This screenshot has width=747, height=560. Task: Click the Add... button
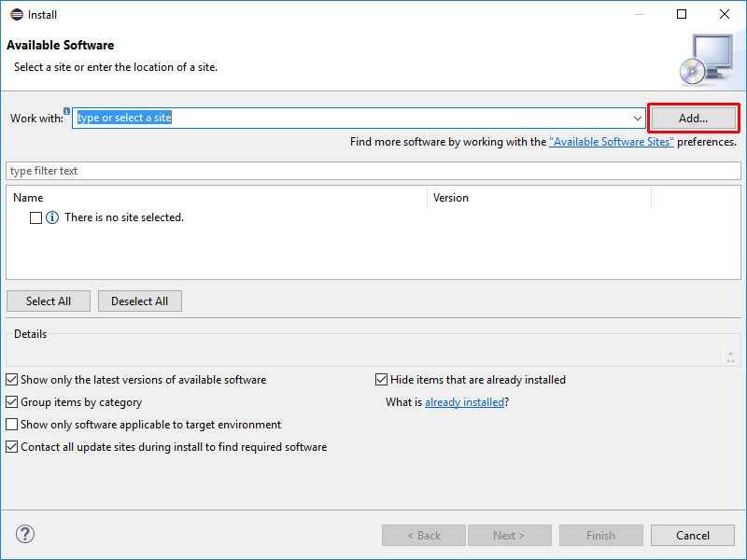point(693,119)
